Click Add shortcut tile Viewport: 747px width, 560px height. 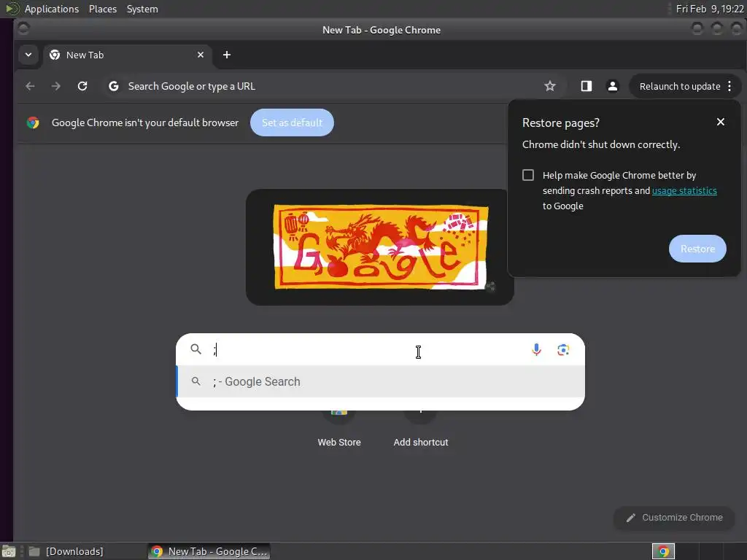(x=421, y=429)
